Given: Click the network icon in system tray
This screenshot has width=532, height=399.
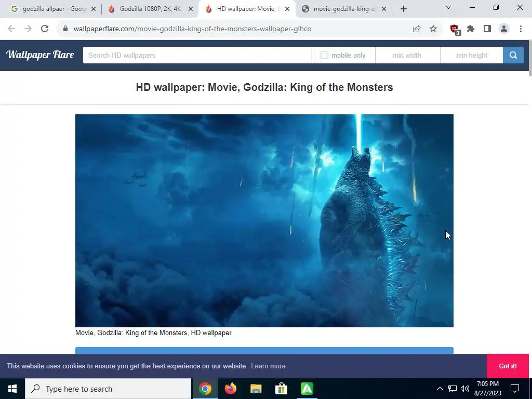Looking at the screenshot, I should pyautogui.click(x=453, y=389).
